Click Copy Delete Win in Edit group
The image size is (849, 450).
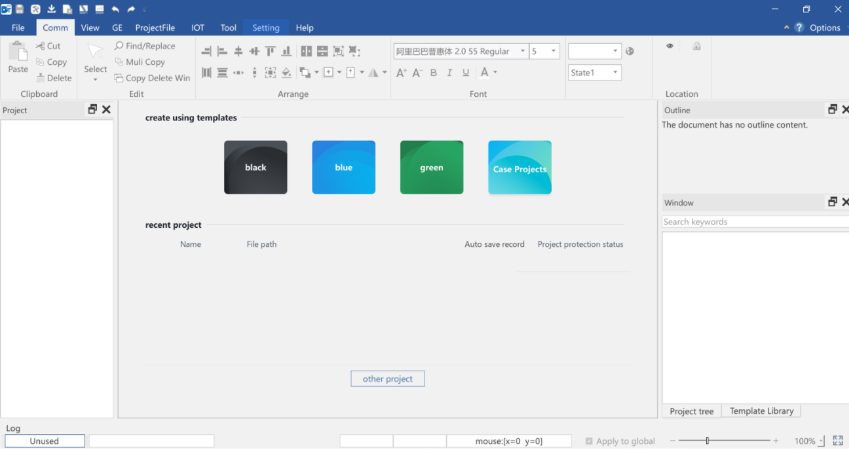pyautogui.click(x=153, y=78)
